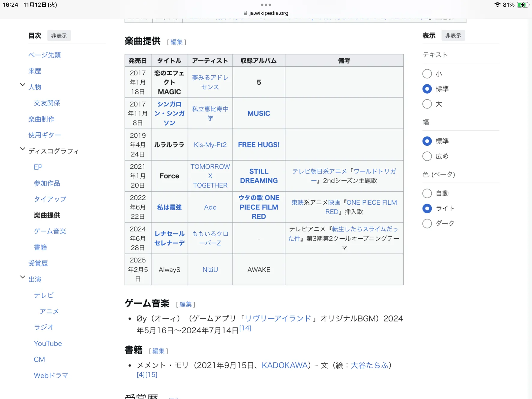Jump to 書籍 in contents sidebar

(41, 247)
